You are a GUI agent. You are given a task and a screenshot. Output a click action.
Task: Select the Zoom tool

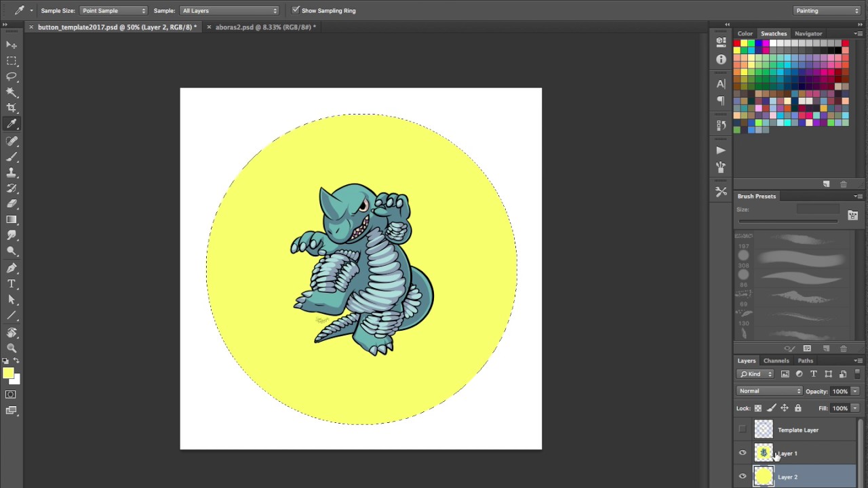[12, 348]
